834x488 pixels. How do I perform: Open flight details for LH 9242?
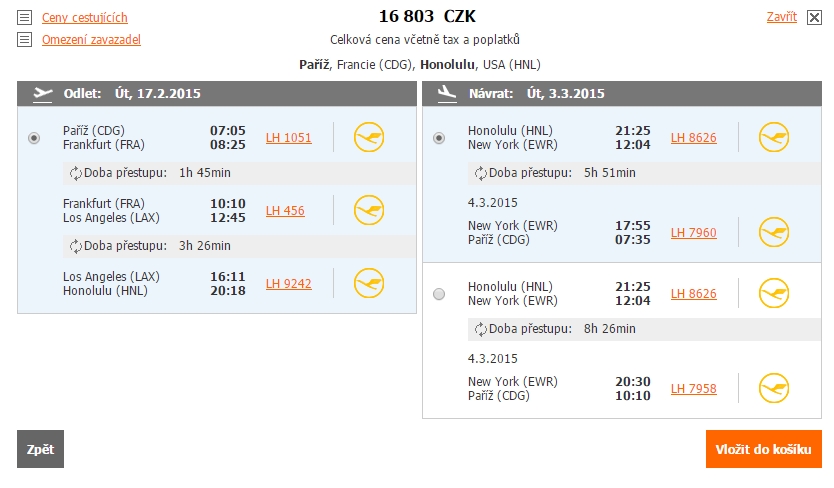point(288,284)
